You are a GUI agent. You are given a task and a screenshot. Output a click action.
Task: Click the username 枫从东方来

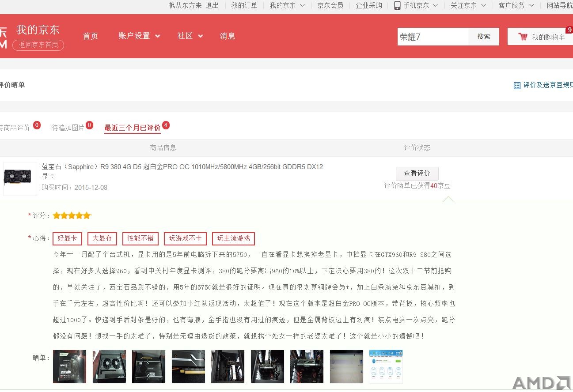pos(186,5)
